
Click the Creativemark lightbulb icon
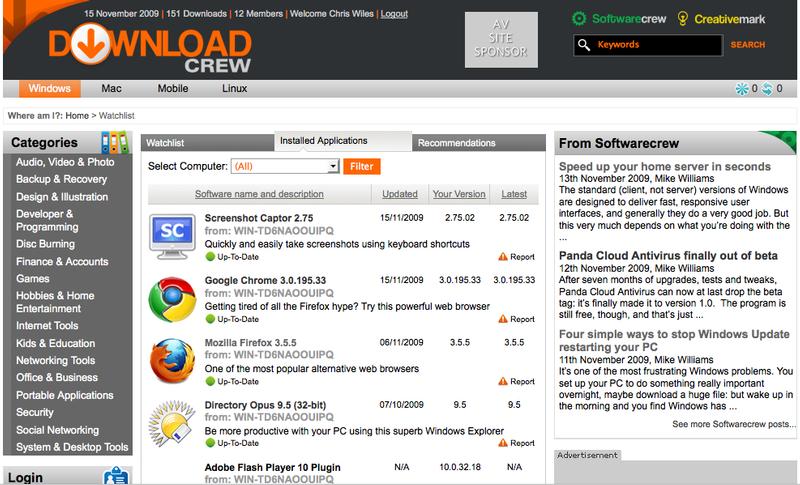682,19
